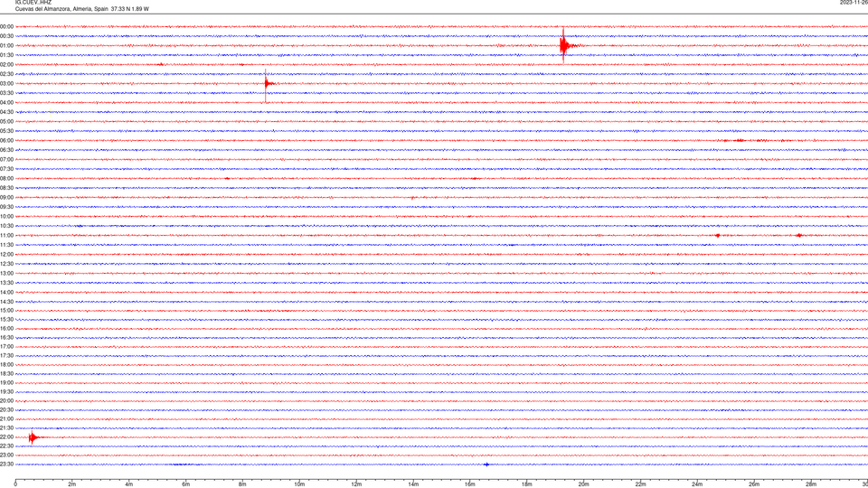Select the 04:00 time label
The height and width of the screenshot is (488, 868).
tap(6, 103)
